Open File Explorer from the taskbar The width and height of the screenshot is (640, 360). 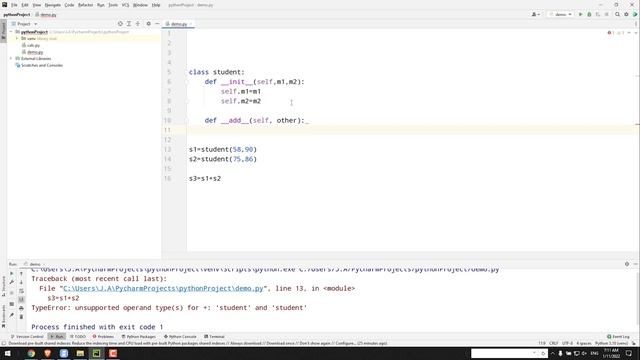tap(80, 353)
